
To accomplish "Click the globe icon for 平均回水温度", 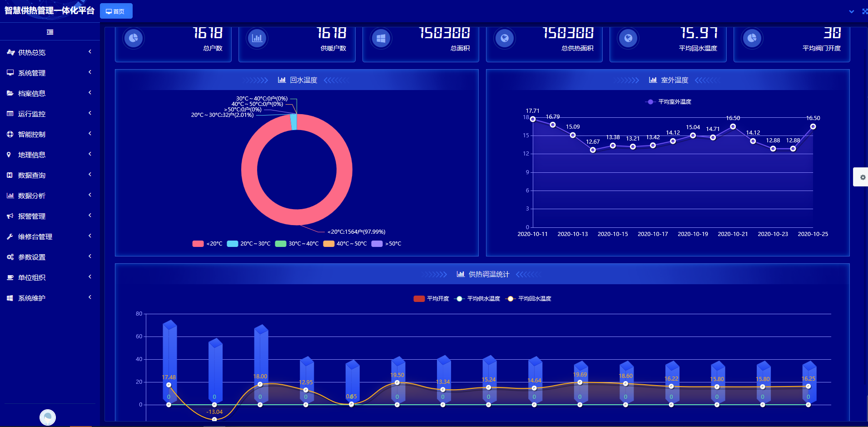I will pos(628,38).
